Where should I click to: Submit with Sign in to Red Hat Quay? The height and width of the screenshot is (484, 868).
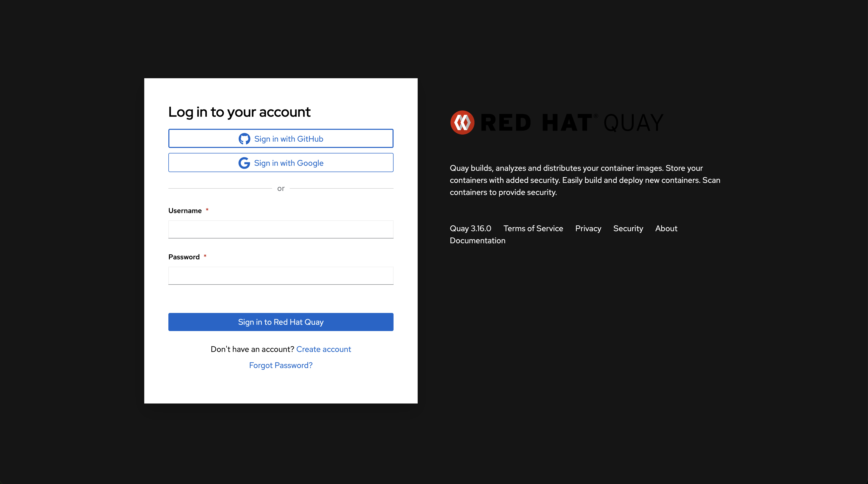coord(281,322)
